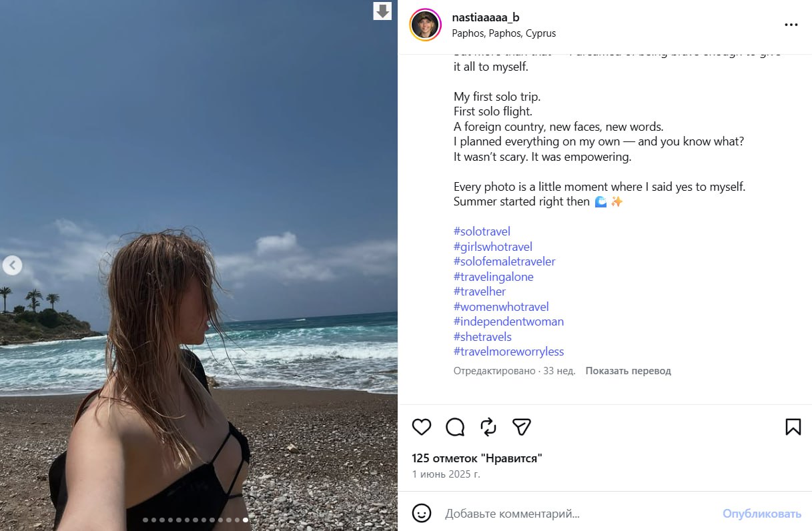Screen dimensions: 812x531
Task: Open the Paphos, Paphos, Cyprus location link
Action: 504,33
